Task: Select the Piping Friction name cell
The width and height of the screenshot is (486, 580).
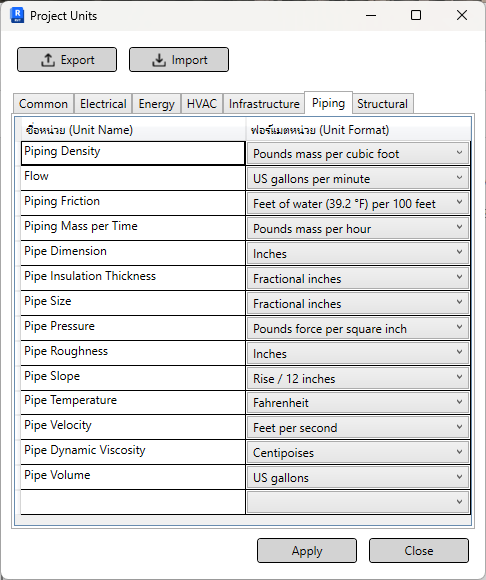Action: click(133, 203)
